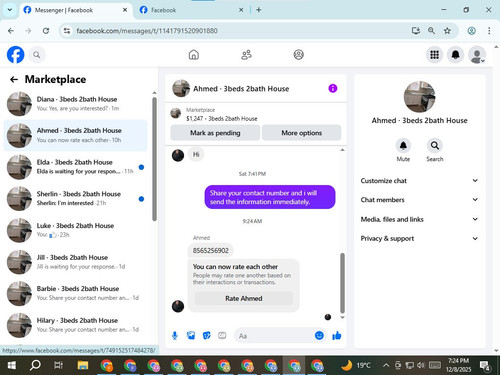This screenshot has width=500, height=375.
Task: Open Barbie 3beds 2bath House conversation
Action: 75,293
